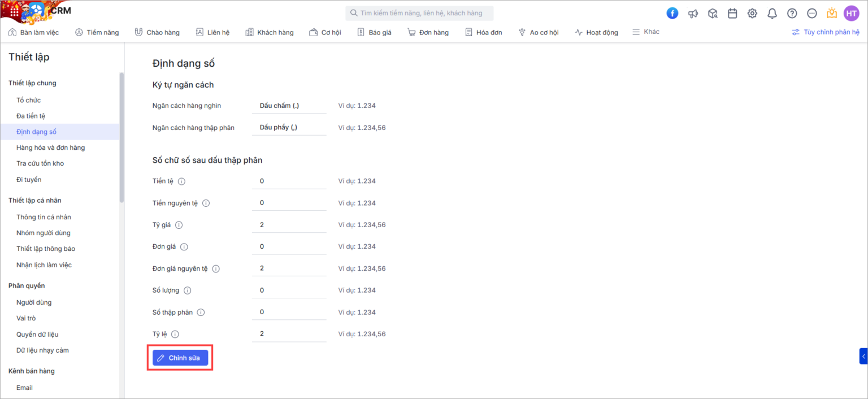This screenshot has width=868, height=399.
Task: Select Đa tiền tệ in sidebar
Action: (31, 116)
